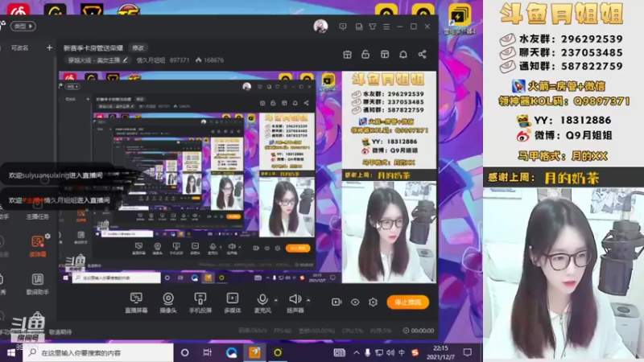Click the save disk icon in title bar
644x362 pixels.
tap(358, 27)
